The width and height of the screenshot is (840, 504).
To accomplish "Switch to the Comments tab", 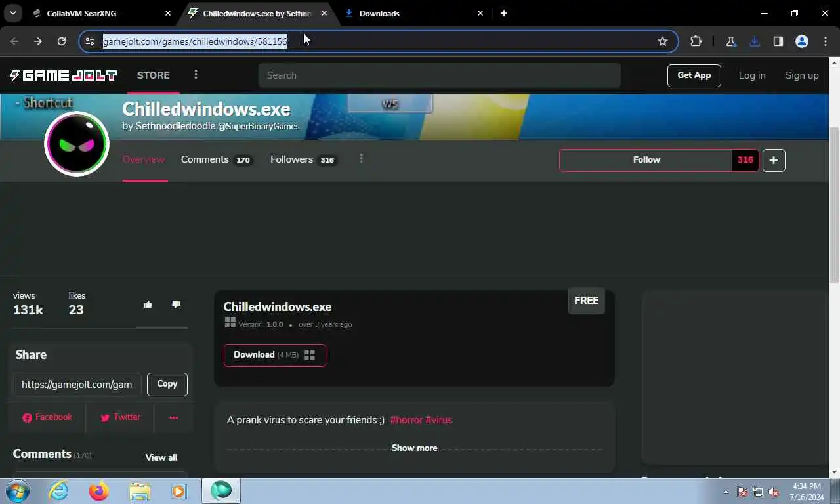I will click(217, 159).
